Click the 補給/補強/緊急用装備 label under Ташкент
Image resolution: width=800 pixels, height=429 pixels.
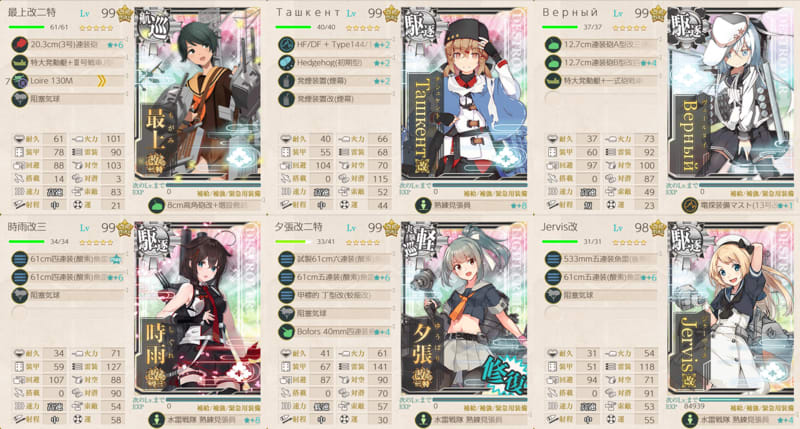(495, 194)
